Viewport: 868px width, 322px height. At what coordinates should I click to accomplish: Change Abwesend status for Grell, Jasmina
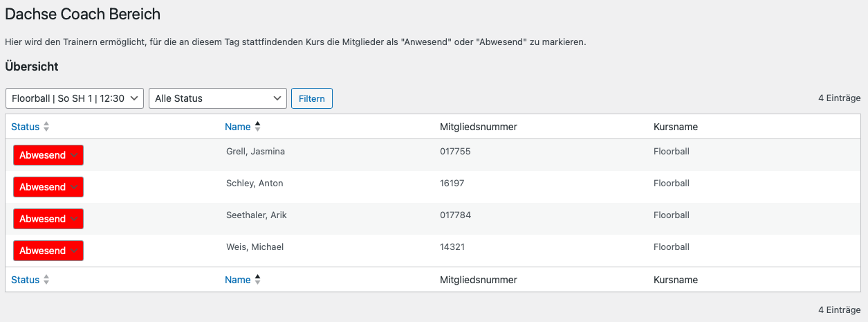48,155
